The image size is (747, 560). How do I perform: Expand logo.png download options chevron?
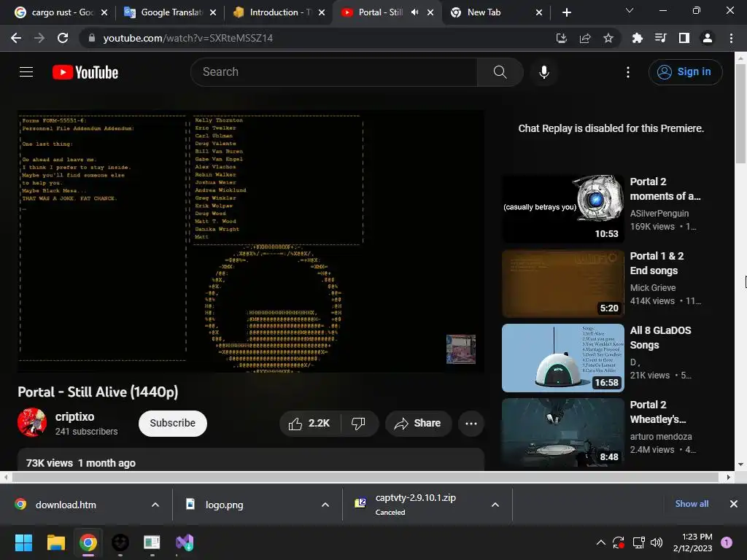point(325,505)
